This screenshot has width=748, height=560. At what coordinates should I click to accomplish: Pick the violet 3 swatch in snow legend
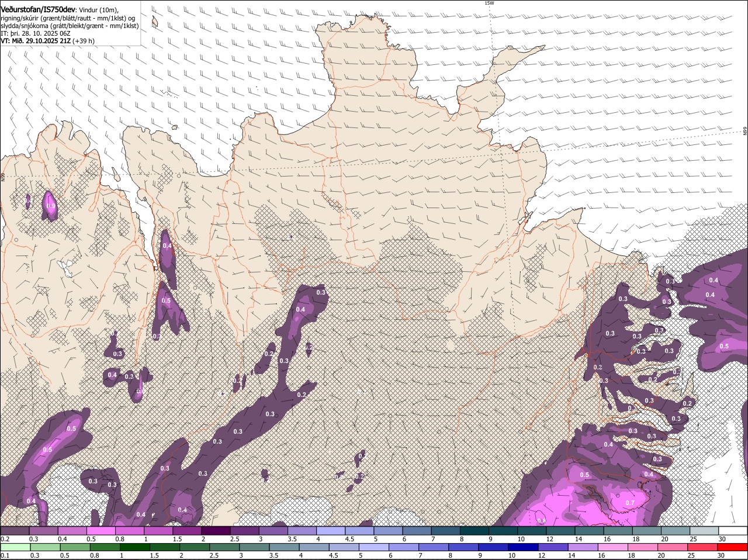coord(273,530)
